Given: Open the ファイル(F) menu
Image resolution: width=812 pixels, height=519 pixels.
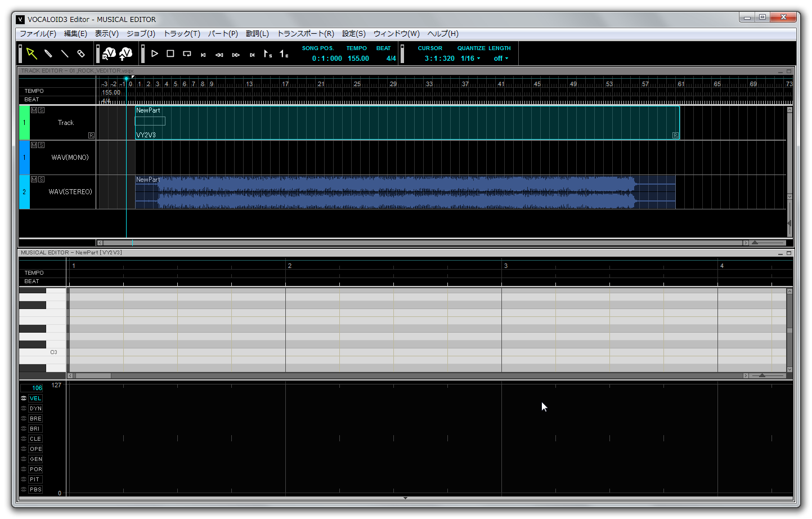Looking at the screenshot, I should coord(38,34).
